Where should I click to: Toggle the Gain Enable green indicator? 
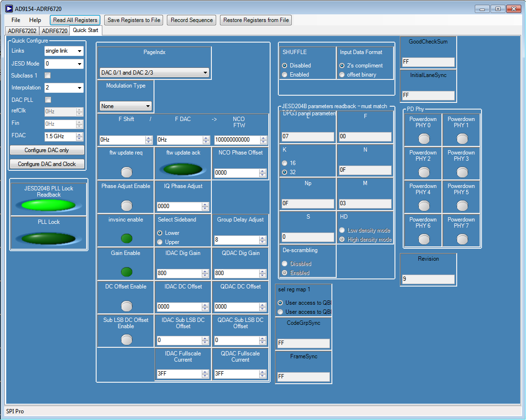tap(126, 272)
